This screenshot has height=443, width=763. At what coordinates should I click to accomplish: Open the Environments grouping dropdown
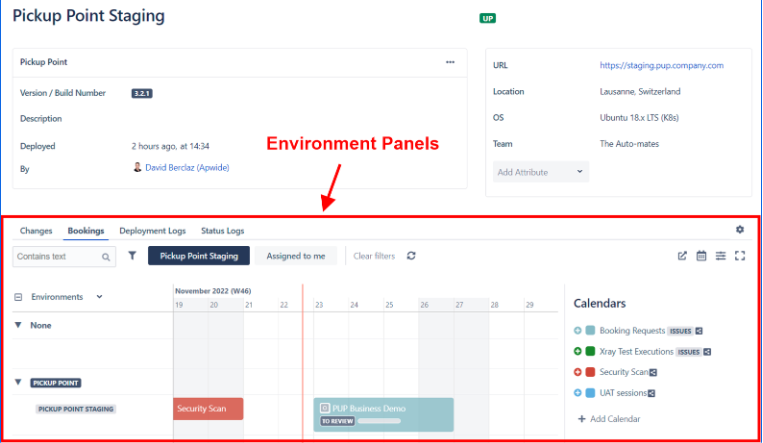(x=99, y=297)
